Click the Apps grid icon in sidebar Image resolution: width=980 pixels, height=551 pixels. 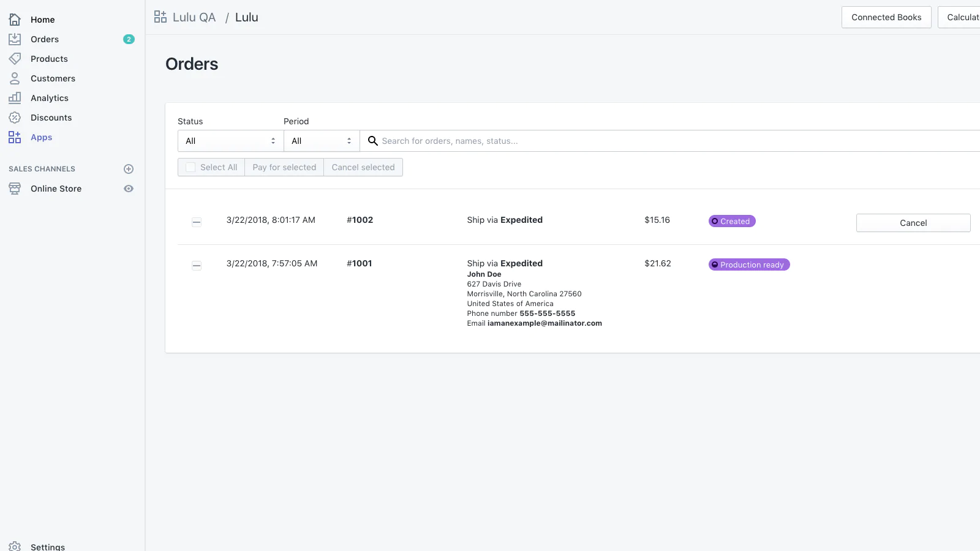(x=15, y=137)
